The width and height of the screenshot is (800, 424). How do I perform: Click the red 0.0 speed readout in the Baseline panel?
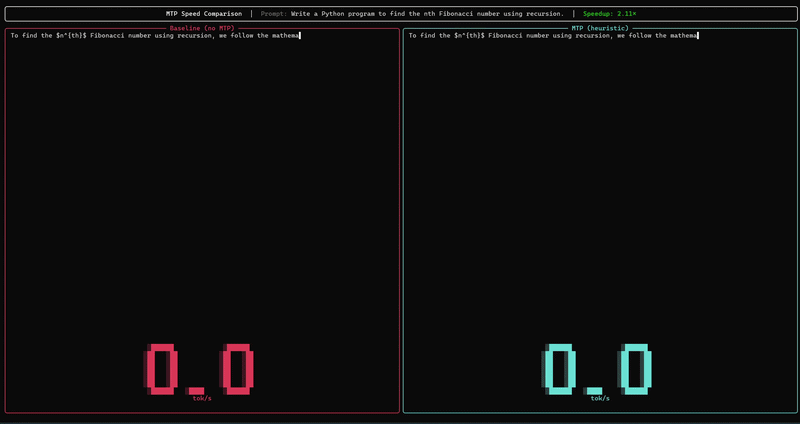(199, 369)
